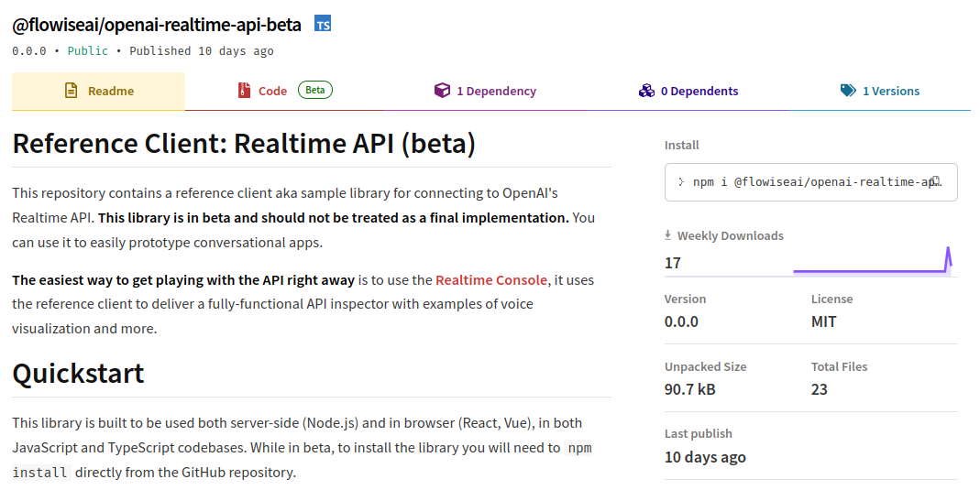Click the cube icon on the Dependency tab
The width and height of the screenshot is (980, 490).
442,91
